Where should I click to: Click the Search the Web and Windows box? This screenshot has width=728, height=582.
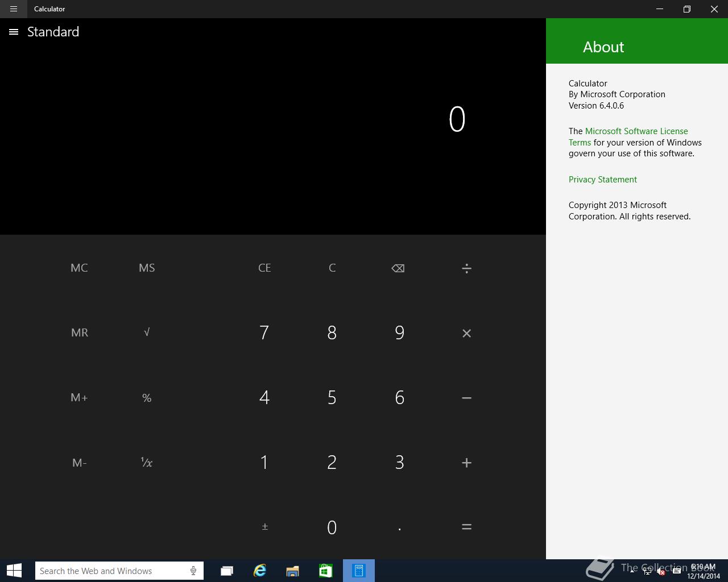[119, 571]
